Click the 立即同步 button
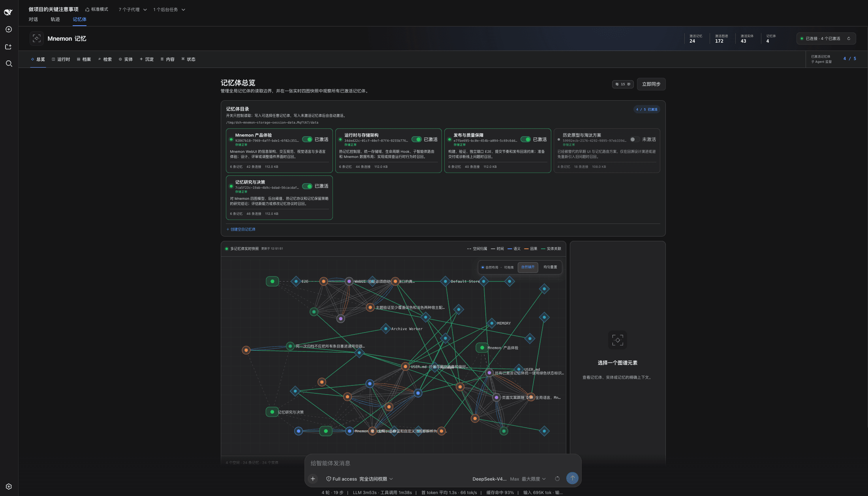 (651, 84)
